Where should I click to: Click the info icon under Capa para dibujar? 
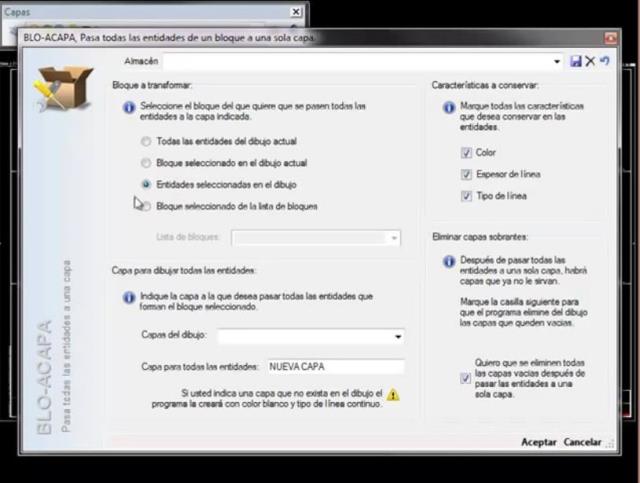point(129,298)
